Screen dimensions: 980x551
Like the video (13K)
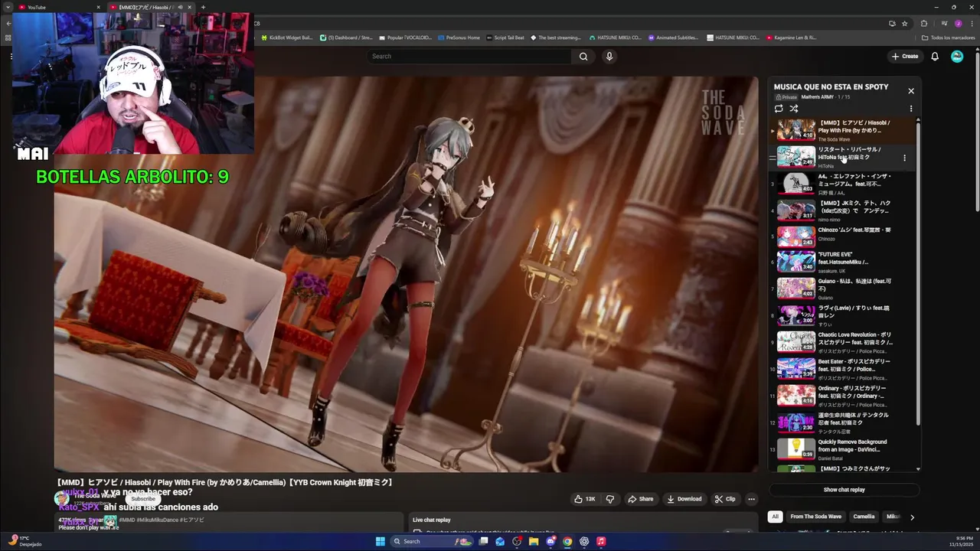pos(585,499)
